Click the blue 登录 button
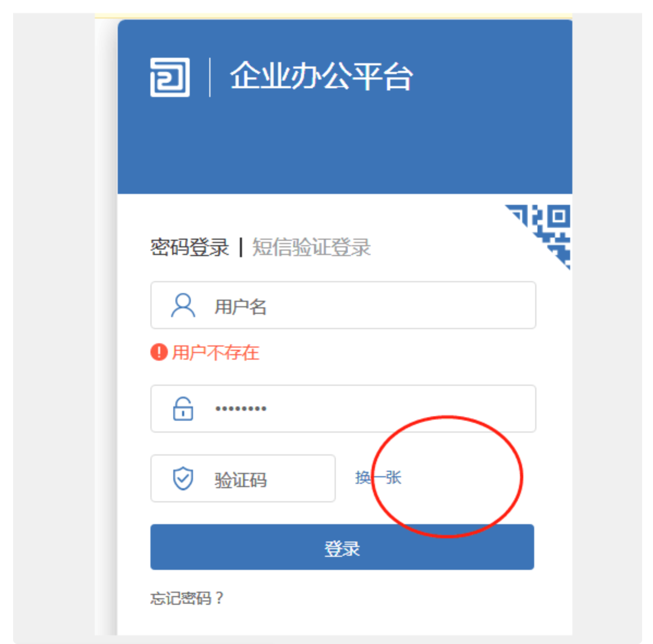The width and height of the screenshot is (653, 644). (x=342, y=547)
